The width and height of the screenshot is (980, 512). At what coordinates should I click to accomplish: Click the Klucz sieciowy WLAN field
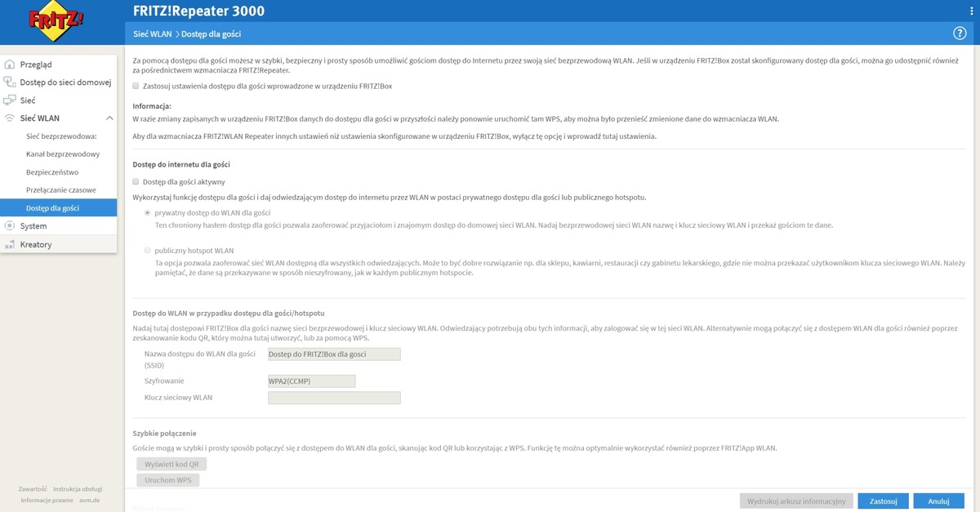tap(334, 398)
